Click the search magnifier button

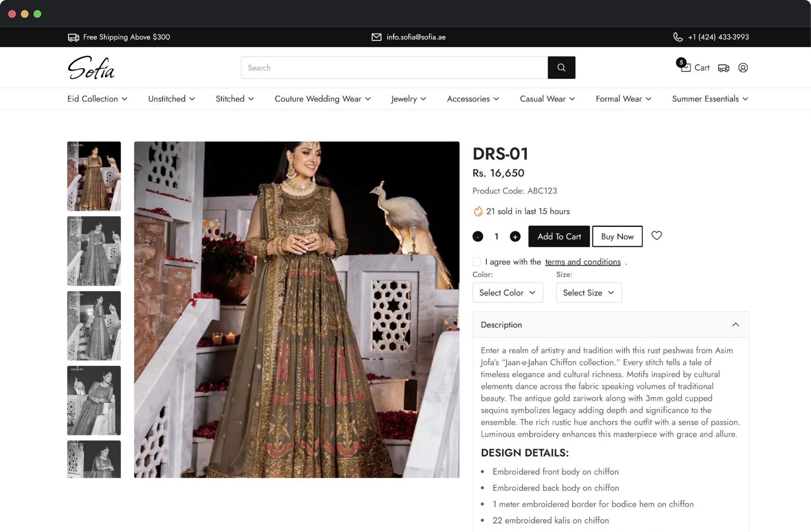click(x=561, y=67)
